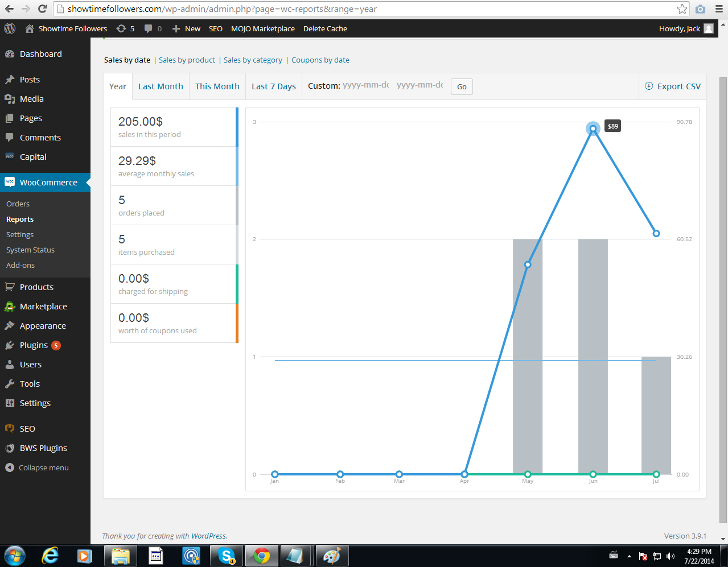Screen dimensions: 728x567
Task: Open the comments bubble icon in admin bar
Action: [148, 28]
